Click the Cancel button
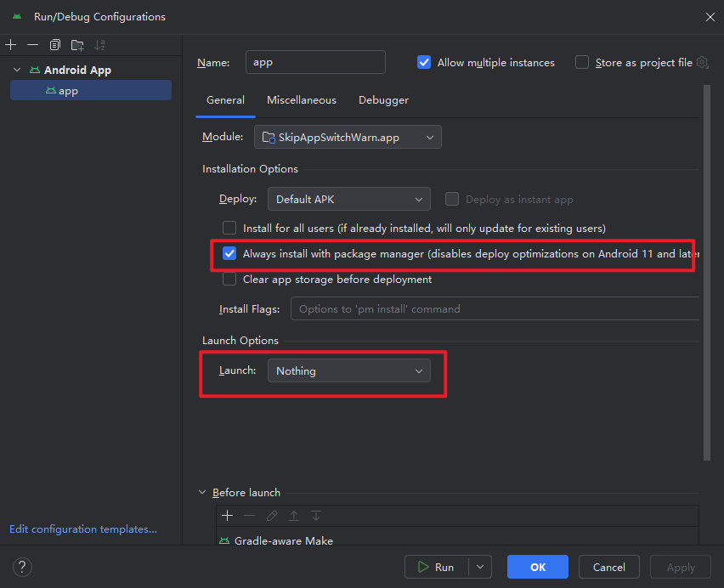Viewport: 724px width, 588px height. point(609,567)
